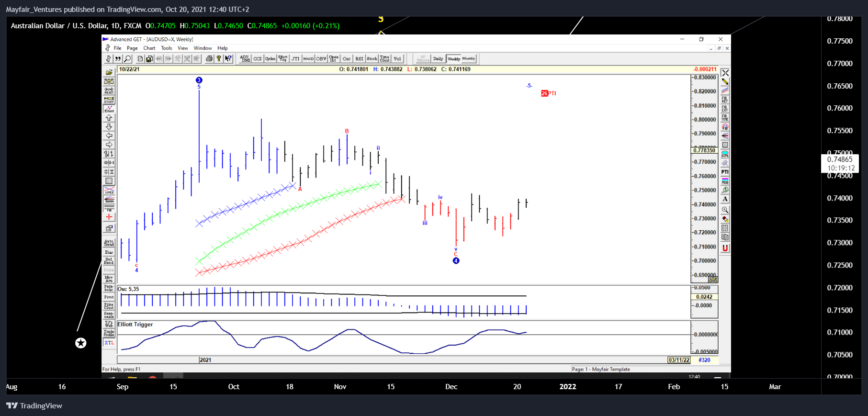Click the save page floppy icon
This screenshot has height=416, width=868.
(x=149, y=59)
